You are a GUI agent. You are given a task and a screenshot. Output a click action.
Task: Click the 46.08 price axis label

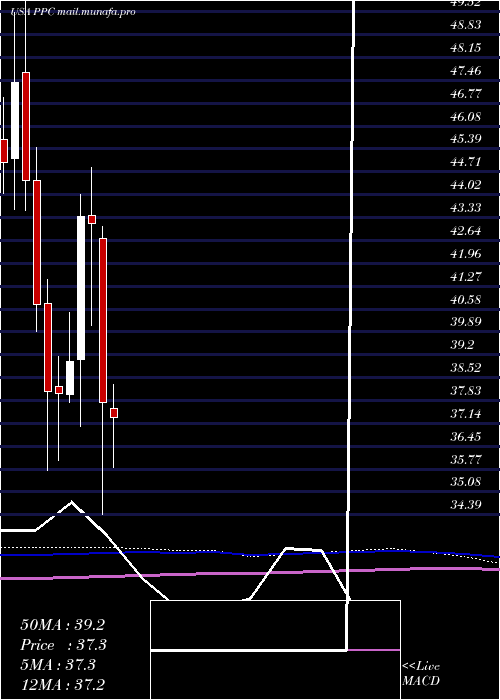click(465, 117)
